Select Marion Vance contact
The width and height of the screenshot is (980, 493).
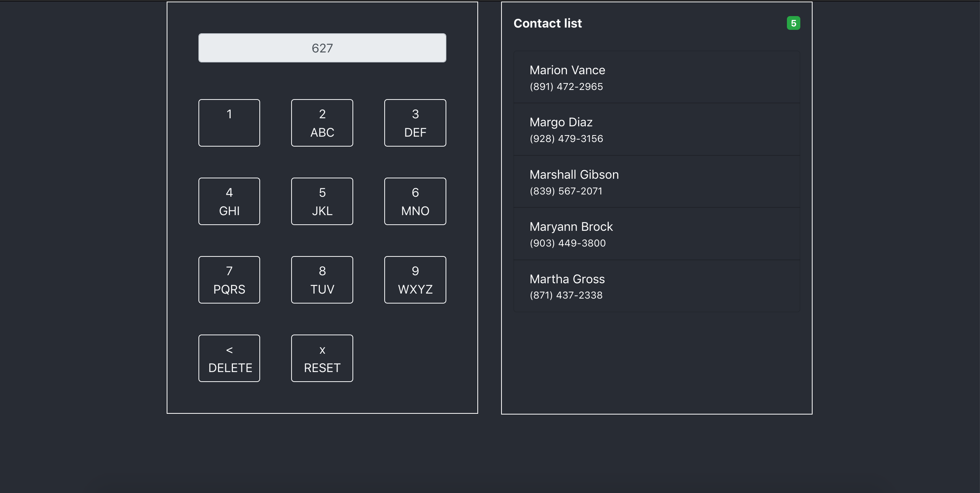coord(656,77)
